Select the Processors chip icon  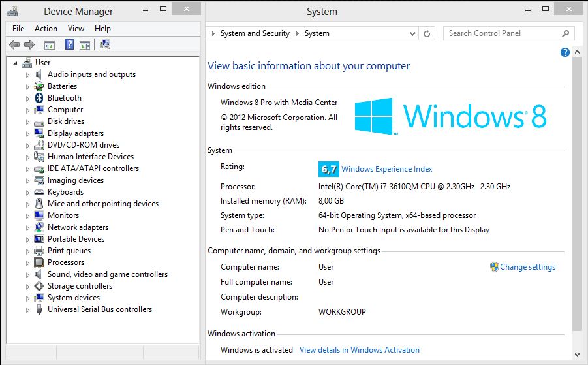39,262
